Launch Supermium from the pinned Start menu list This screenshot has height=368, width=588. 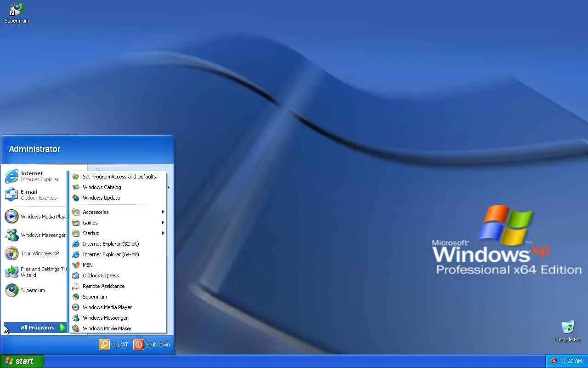(35, 290)
